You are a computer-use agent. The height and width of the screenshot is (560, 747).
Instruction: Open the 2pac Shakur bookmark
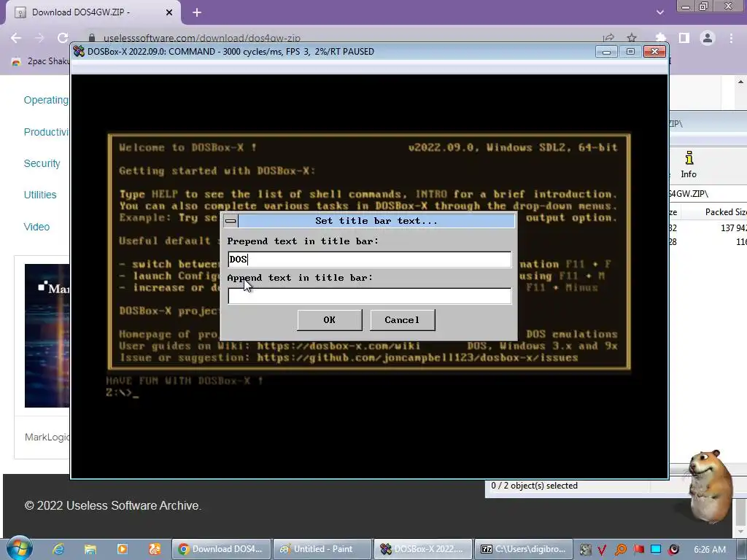(41, 61)
